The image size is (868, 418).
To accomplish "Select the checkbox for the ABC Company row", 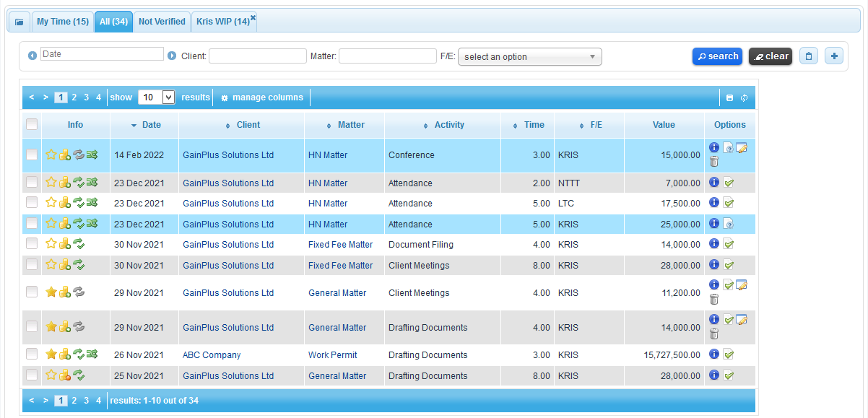I will (x=32, y=354).
